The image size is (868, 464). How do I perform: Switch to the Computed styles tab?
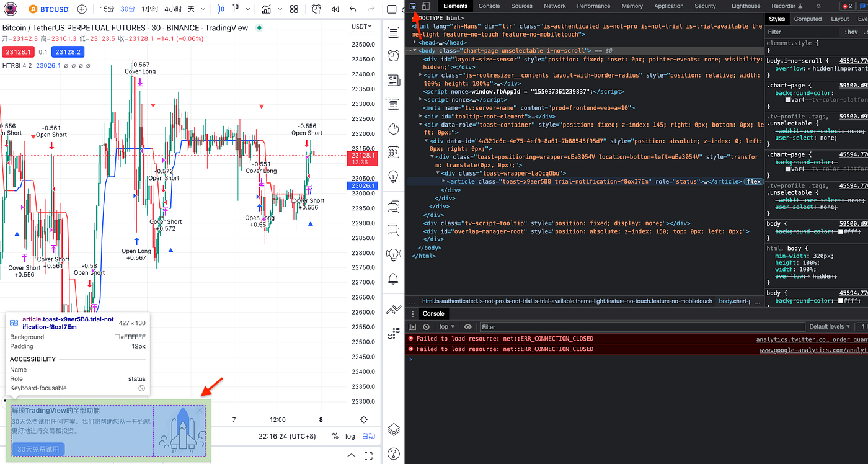807,19
